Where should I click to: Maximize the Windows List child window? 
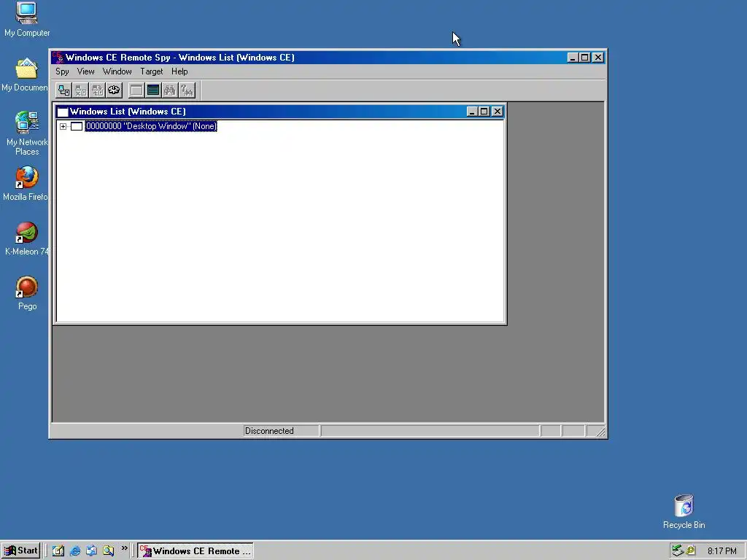(484, 112)
